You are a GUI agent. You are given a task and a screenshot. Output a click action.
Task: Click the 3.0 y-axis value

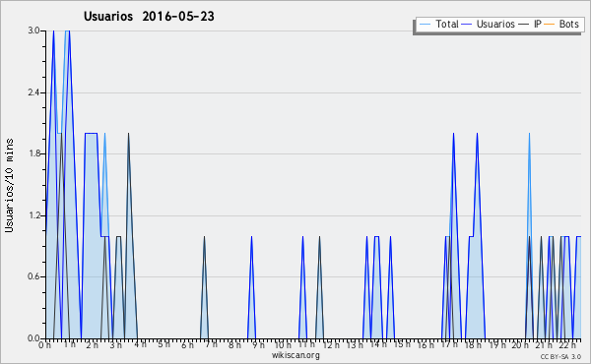(x=33, y=30)
